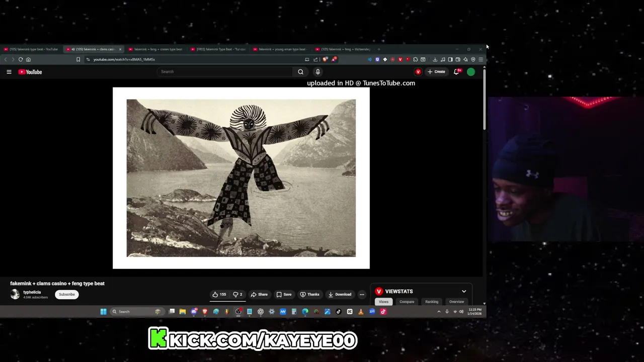
Task: Click the Share button
Action: click(259, 295)
